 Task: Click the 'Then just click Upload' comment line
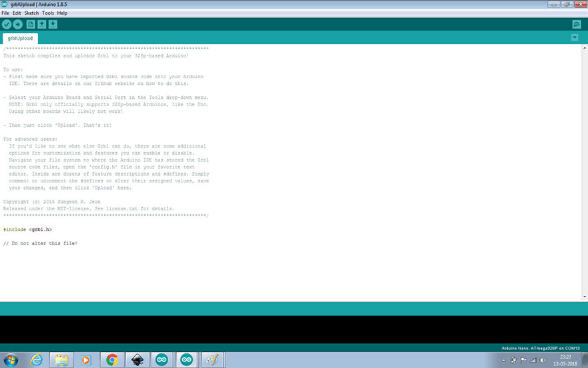pyautogui.click(x=57, y=126)
